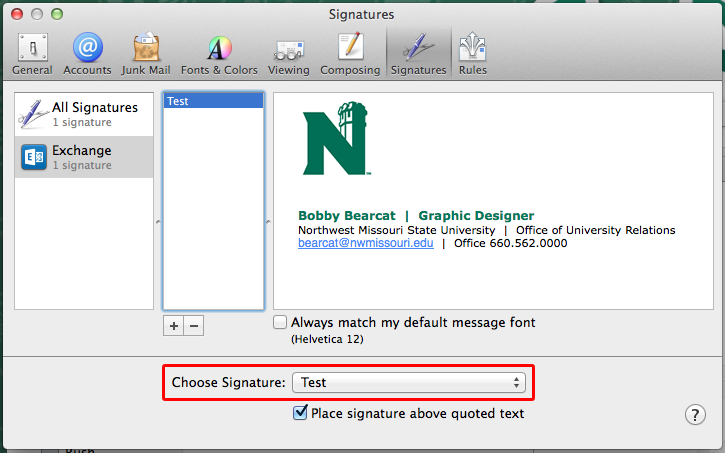Click the Northwest Missouri State University text
The width and height of the screenshot is (725, 453).
(x=397, y=230)
